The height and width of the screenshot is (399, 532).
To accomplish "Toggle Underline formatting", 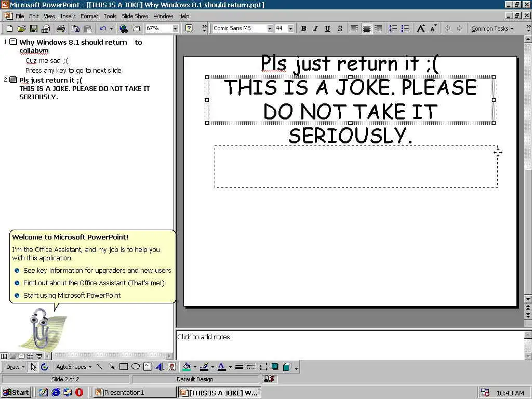I will pos(327,29).
